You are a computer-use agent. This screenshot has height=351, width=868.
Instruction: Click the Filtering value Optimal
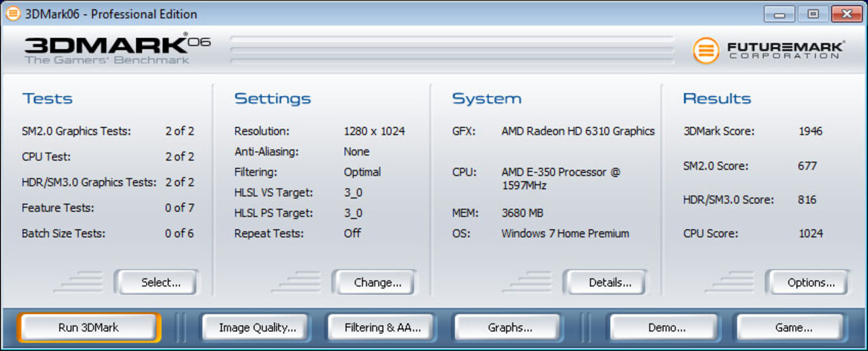coord(362,172)
